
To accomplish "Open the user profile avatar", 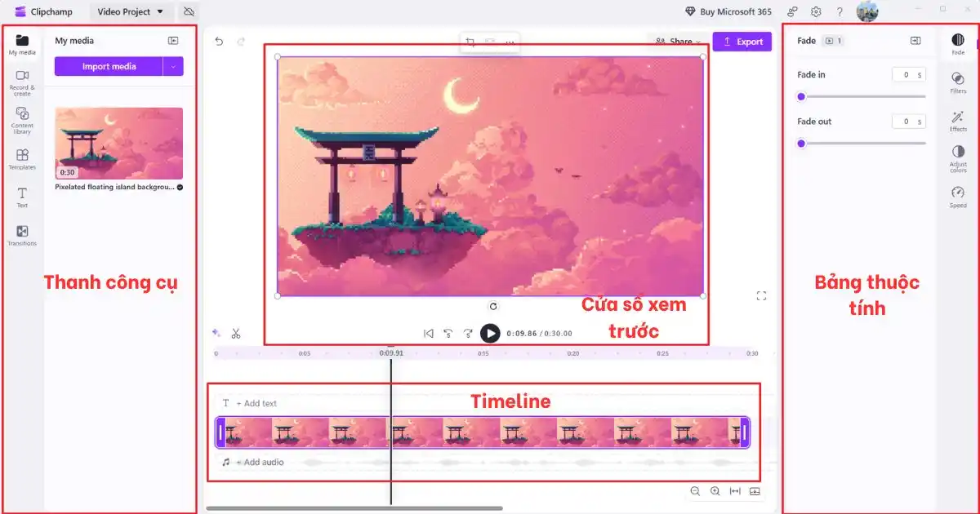I will (x=867, y=11).
